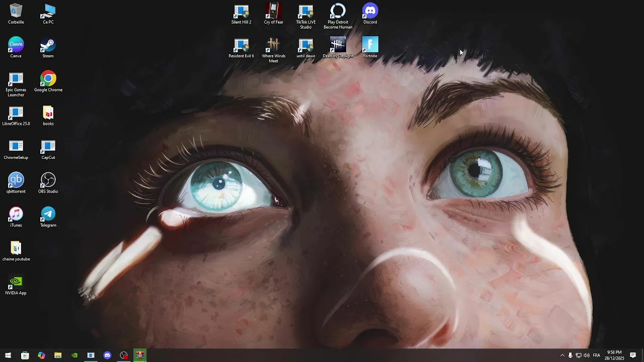
Task: Click the Show desktop sliver
Action: click(x=642, y=355)
